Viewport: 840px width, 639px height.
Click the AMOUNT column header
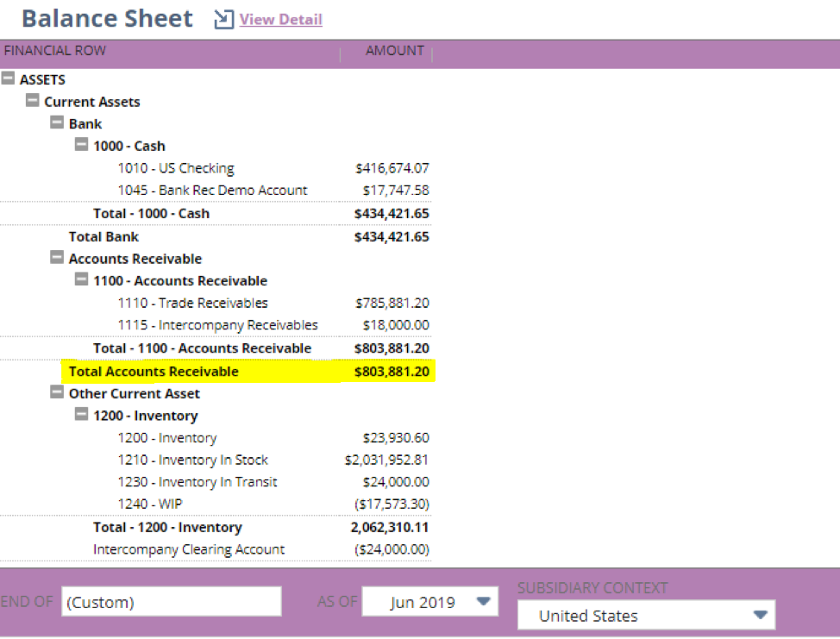(395, 50)
